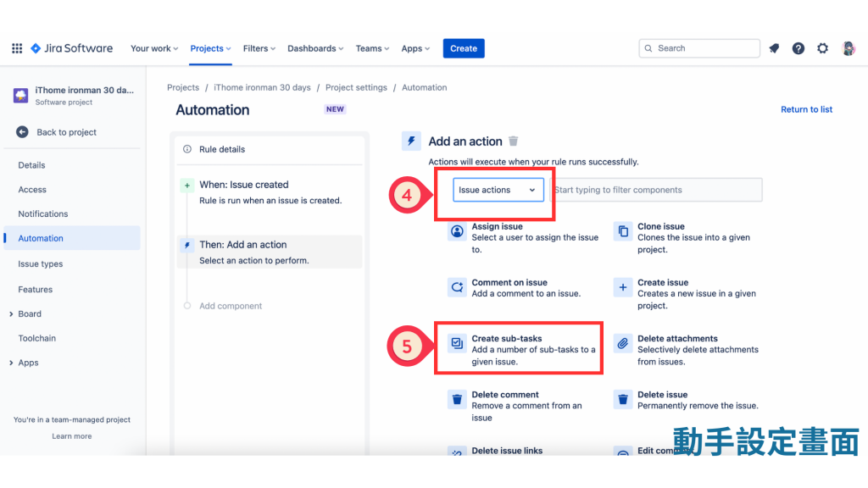Click the Jira Software logo
This screenshot has width=868, height=488.
(71, 48)
